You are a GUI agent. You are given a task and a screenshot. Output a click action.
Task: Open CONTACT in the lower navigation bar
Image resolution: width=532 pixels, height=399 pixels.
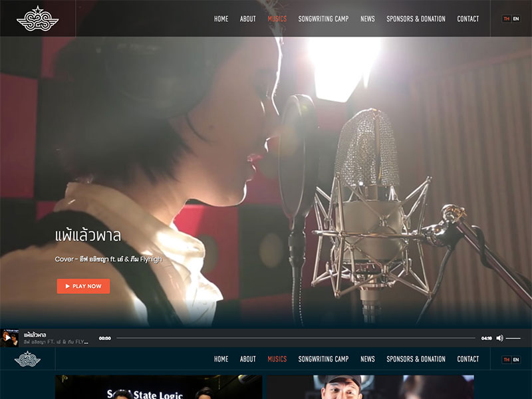click(x=467, y=359)
